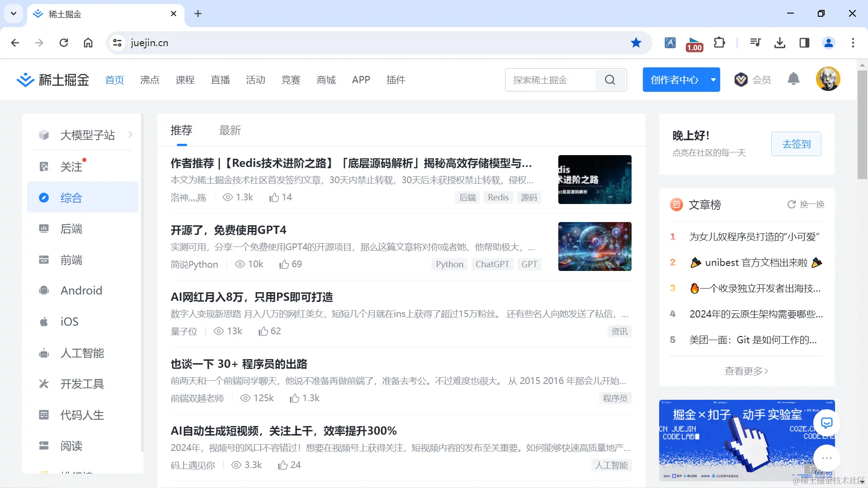Open the browser tab search dropdown
Screen dimensions: 868x488
13,14
